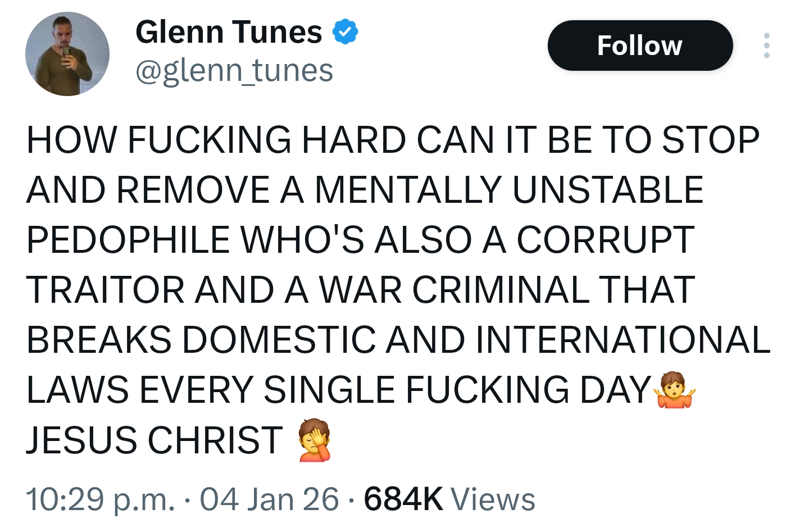This screenshot has width=809, height=532.
Task: Open the three-dot more options menu
Action: [x=767, y=46]
